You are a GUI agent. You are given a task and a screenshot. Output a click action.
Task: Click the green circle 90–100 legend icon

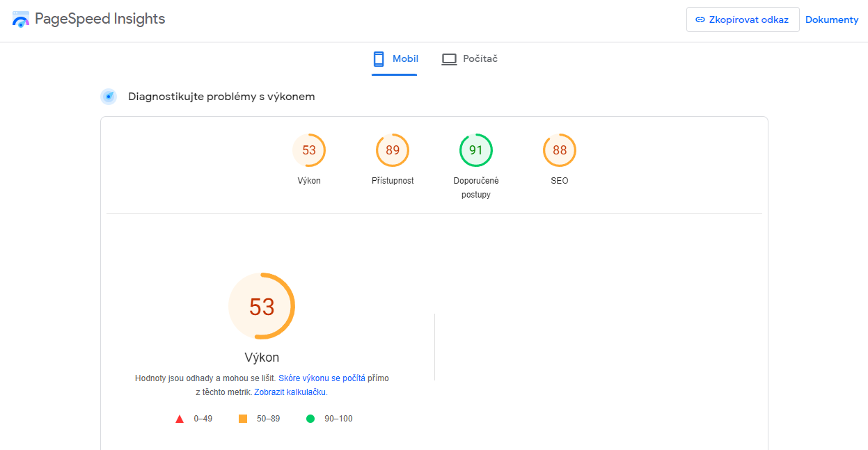coord(310,419)
